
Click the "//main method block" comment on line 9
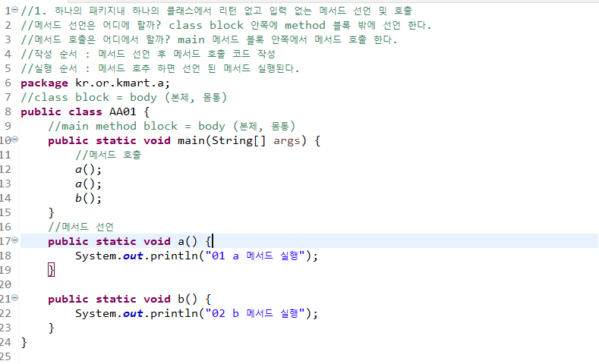[x=172, y=127]
